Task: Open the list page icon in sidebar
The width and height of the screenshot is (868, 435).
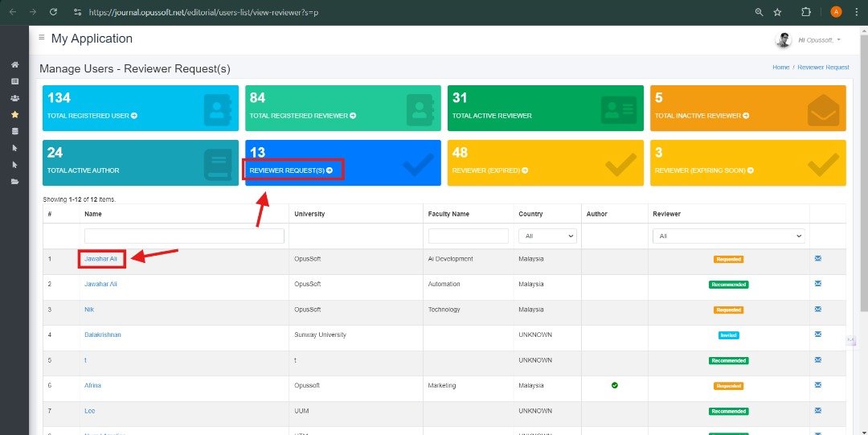Action: (x=15, y=81)
